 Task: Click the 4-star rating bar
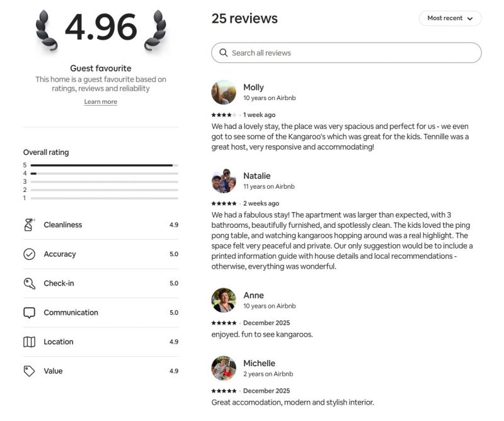click(x=104, y=173)
